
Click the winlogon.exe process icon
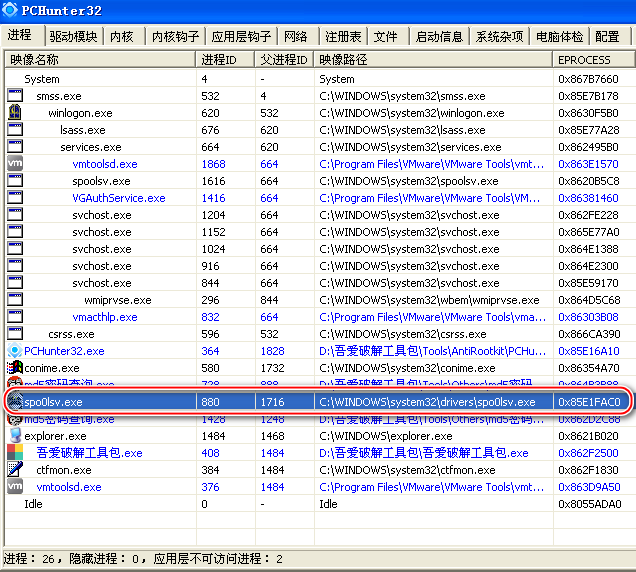(15, 112)
